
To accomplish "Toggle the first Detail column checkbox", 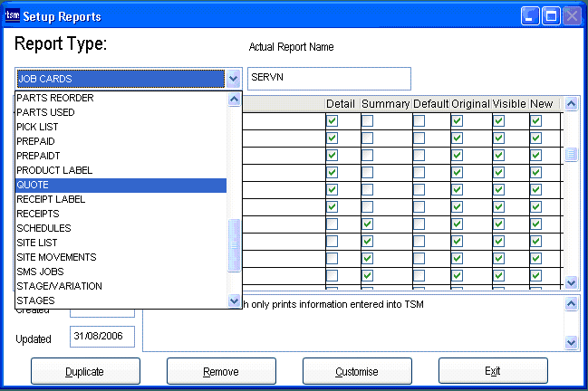I will (x=333, y=120).
